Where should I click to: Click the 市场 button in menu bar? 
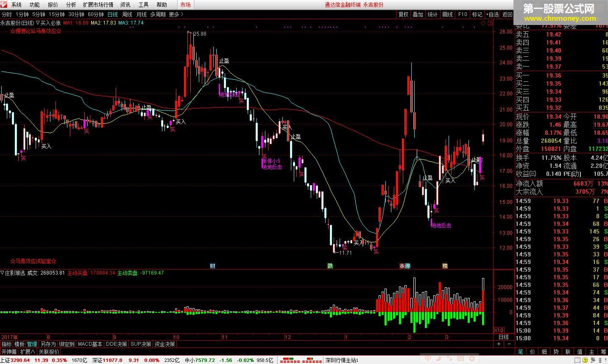point(185,5)
